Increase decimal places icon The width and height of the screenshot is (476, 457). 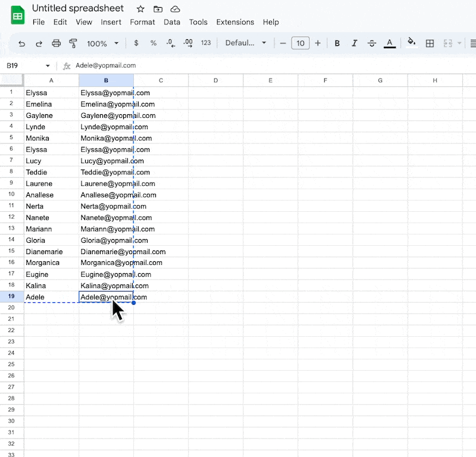[x=188, y=43]
